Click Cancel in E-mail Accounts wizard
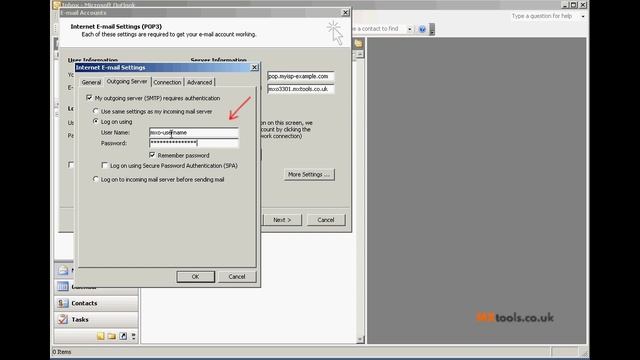 (x=326, y=220)
